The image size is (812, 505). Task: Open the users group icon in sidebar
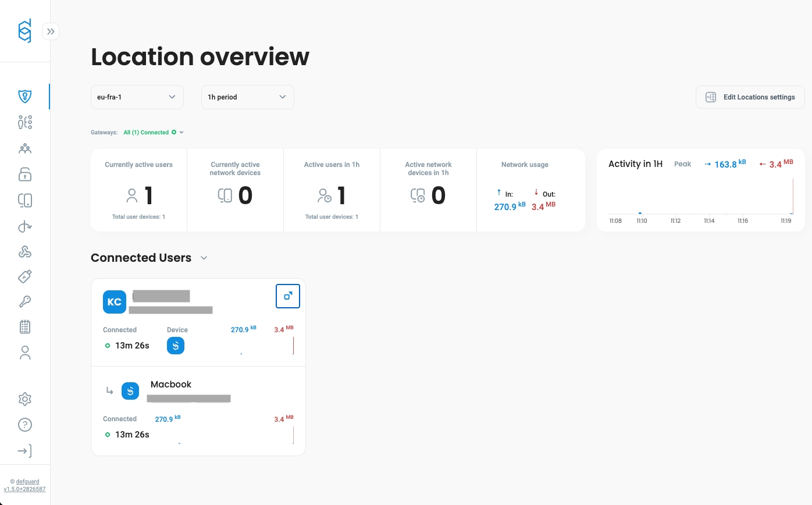point(24,148)
